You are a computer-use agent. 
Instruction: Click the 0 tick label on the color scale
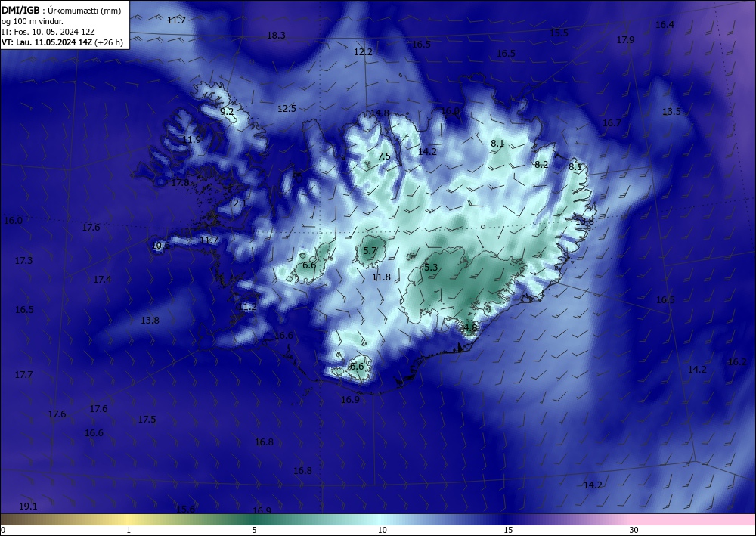coord(3,530)
